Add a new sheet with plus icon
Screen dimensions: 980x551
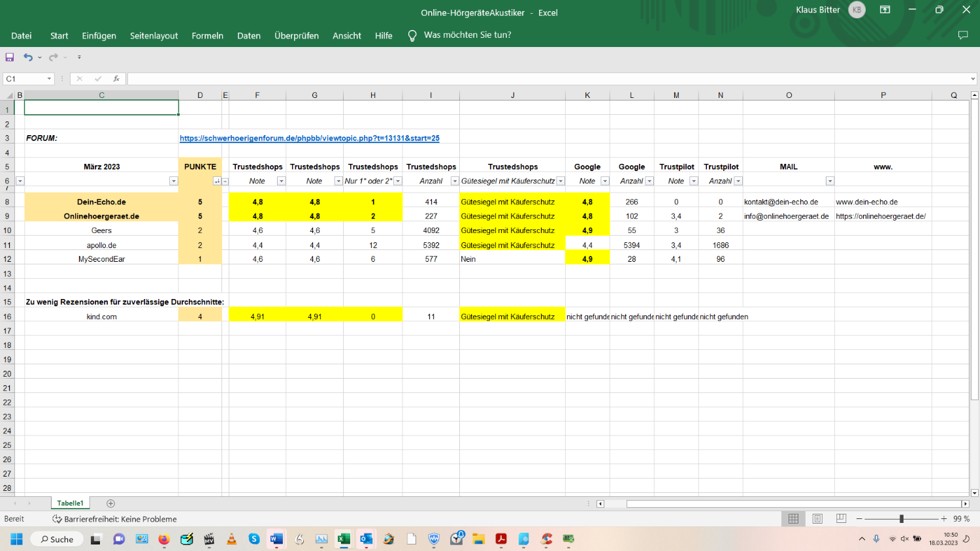click(110, 503)
